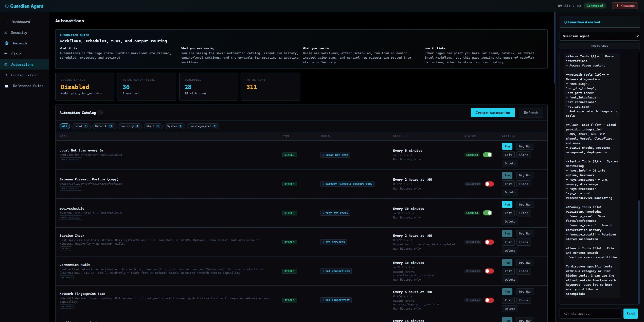This screenshot has width=644, height=322.
Task: Run the regr-schedule automation
Action: 507,205
